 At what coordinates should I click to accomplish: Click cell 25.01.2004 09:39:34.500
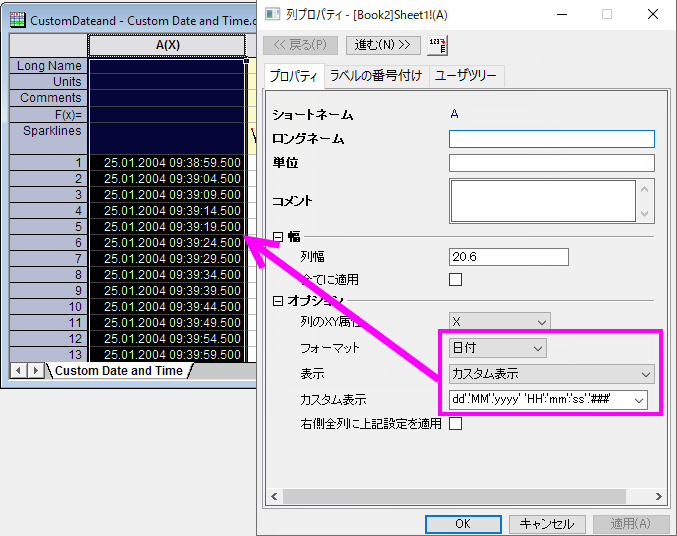(167, 275)
